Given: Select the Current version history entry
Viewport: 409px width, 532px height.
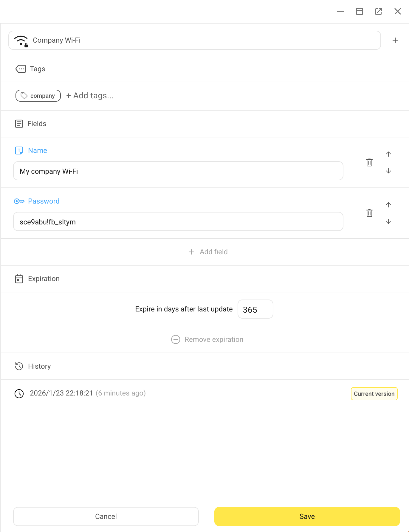Looking at the screenshot, I should [x=374, y=393].
